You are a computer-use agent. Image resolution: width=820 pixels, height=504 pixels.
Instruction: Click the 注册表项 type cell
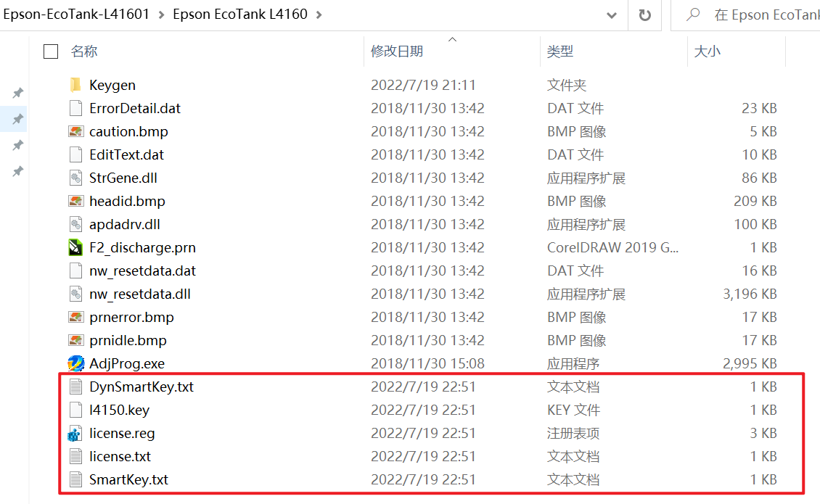tap(573, 434)
